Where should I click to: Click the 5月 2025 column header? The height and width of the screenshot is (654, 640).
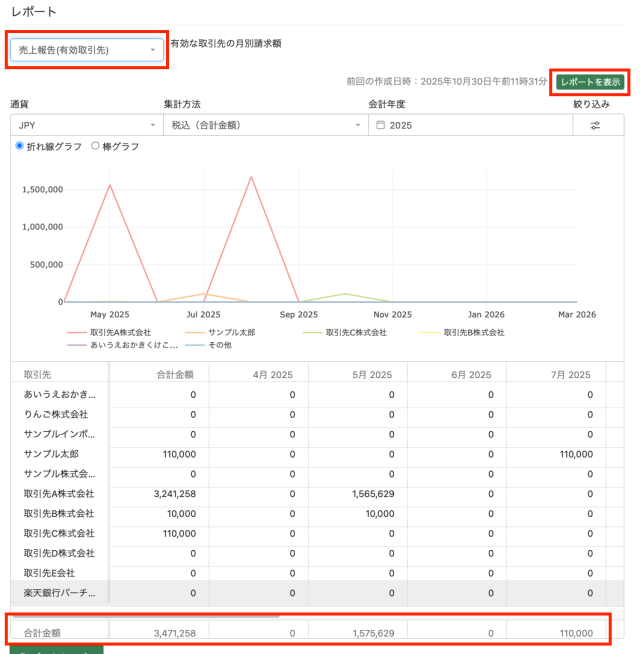pos(377,375)
